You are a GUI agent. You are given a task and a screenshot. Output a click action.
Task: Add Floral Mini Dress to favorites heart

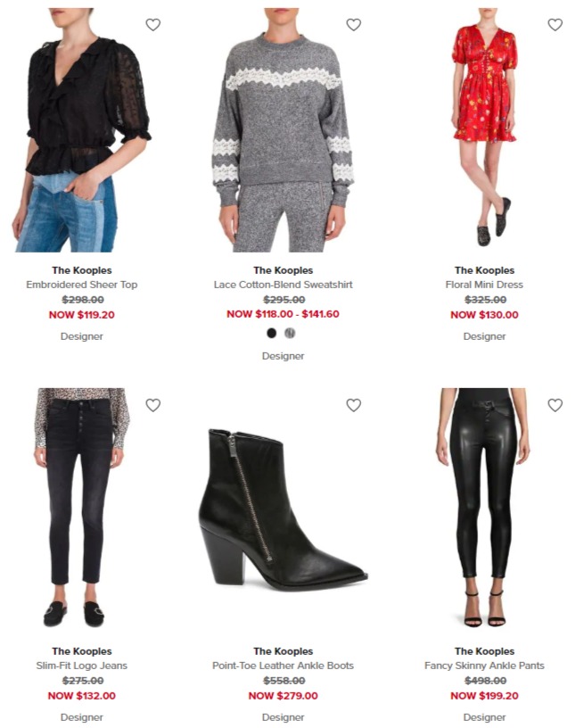tap(555, 25)
